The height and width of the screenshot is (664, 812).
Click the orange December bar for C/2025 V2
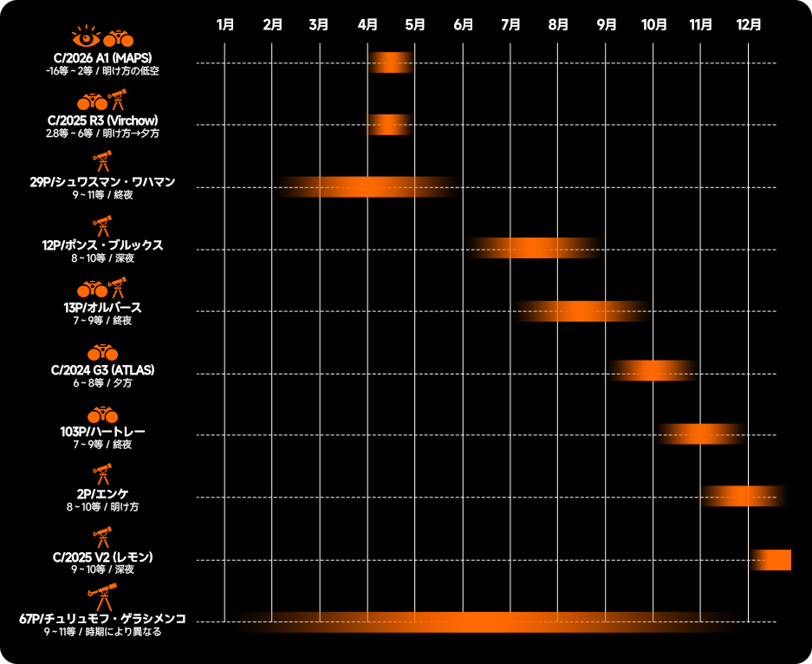pyautogui.click(x=772, y=560)
